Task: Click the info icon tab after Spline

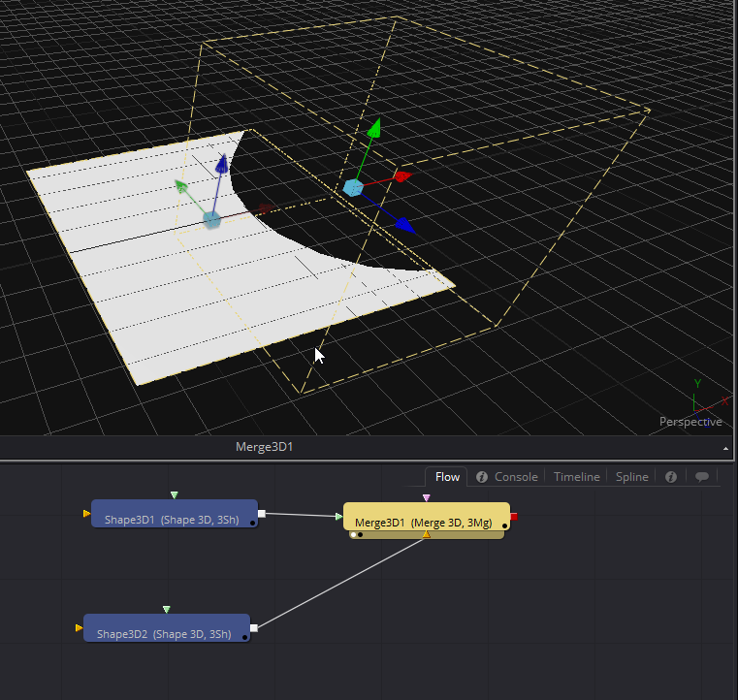Action: (671, 477)
